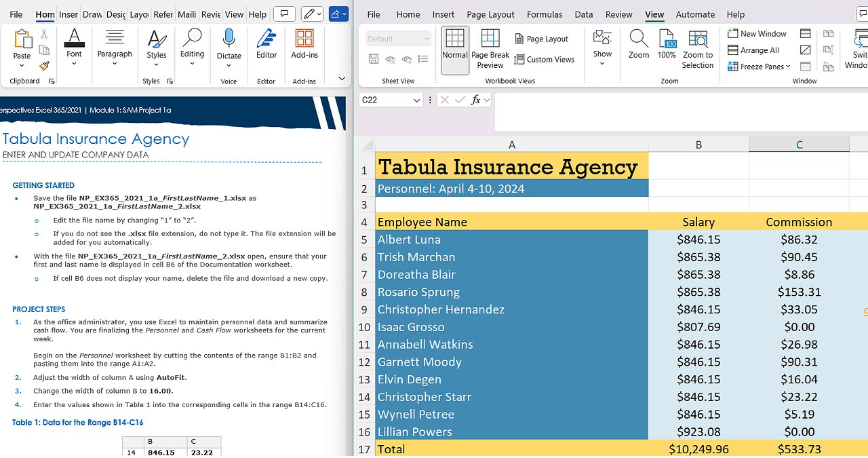The height and width of the screenshot is (458, 868).
Task: Select the Format Painter brush in Word
Action: (x=44, y=66)
